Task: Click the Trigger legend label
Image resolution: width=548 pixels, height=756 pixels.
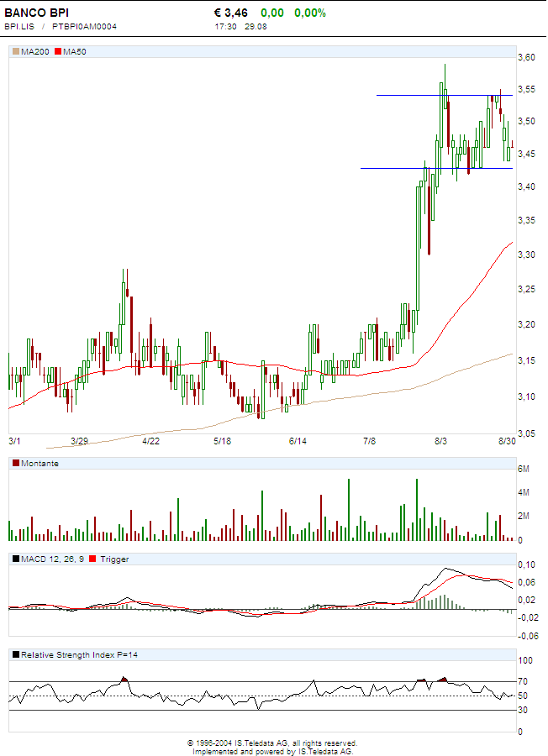Action: (x=114, y=559)
